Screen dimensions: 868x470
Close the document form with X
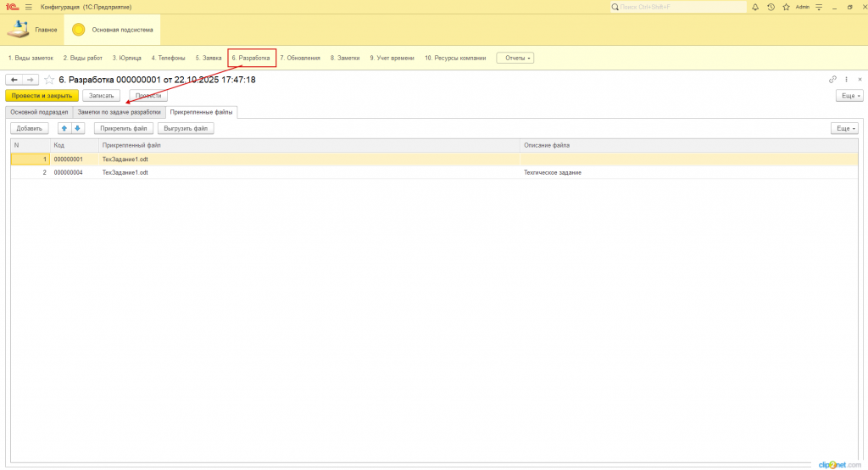click(860, 80)
